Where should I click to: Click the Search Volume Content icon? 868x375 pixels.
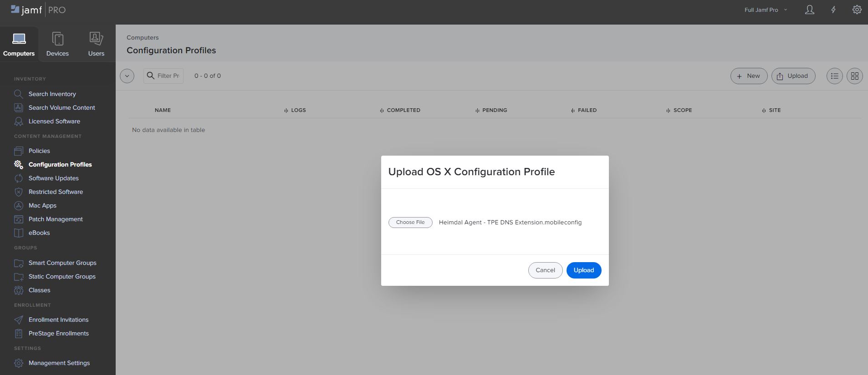(x=19, y=107)
